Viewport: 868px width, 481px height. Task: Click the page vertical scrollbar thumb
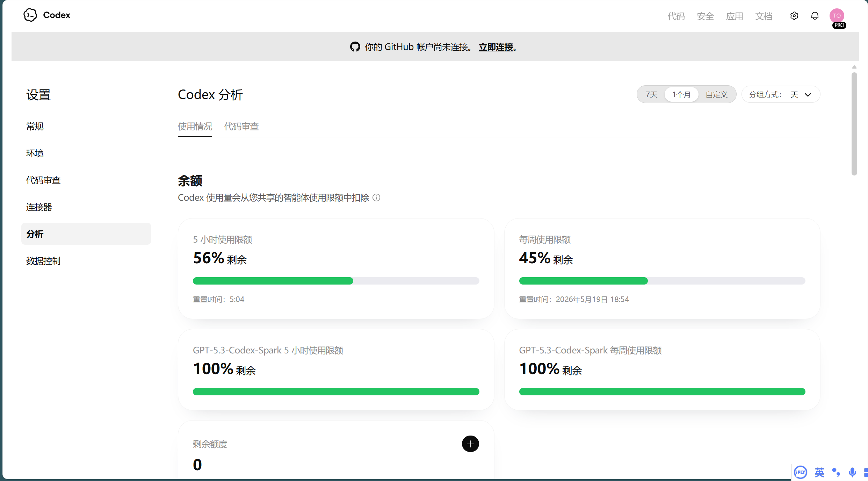point(854,124)
